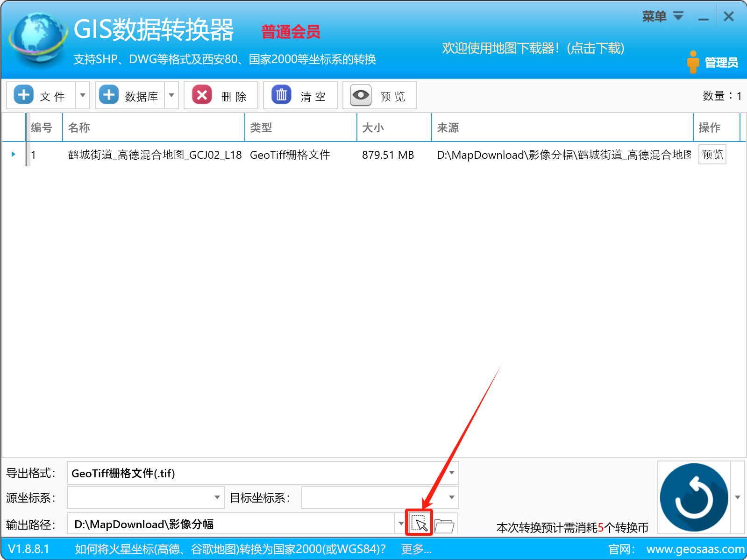Browse output folder with the folder icon
The image size is (747, 560).
click(x=444, y=525)
